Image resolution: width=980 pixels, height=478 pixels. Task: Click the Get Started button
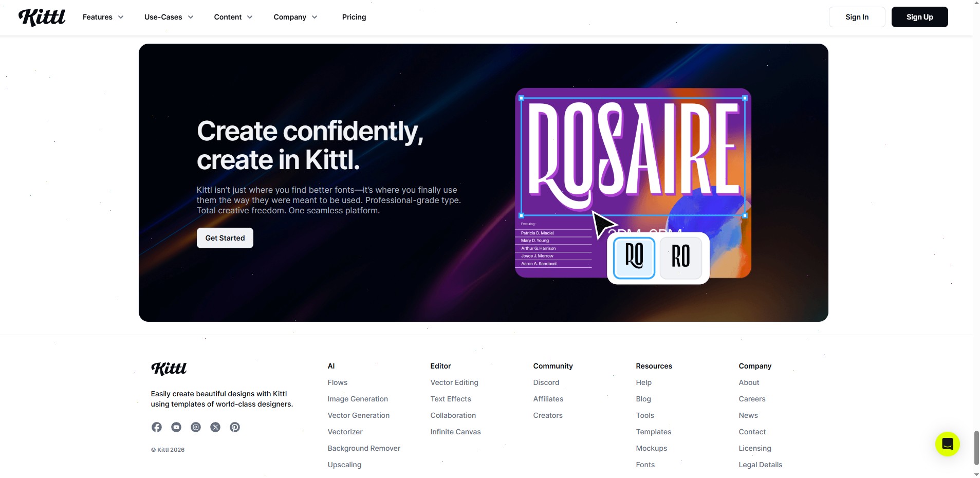click(225, 238)
